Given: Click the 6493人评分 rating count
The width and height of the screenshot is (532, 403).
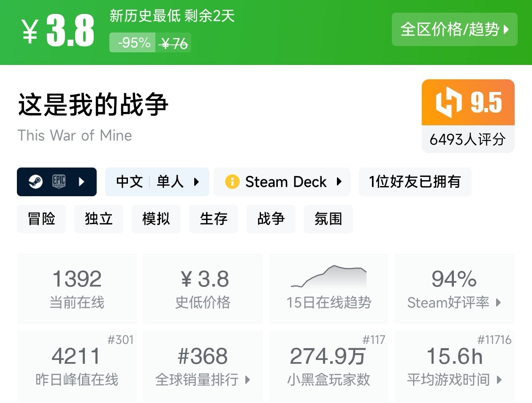Looking at the screenshot, I should click(468, 139).
